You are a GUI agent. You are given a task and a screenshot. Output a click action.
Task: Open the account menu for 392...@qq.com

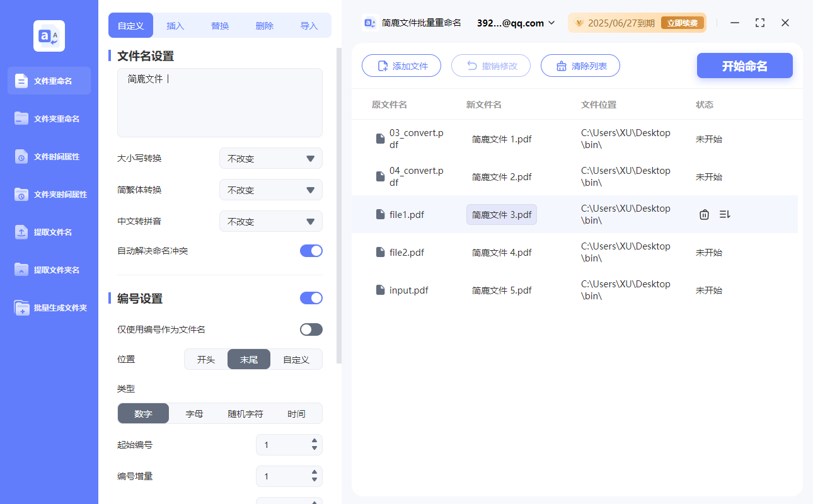coord(515,23)
